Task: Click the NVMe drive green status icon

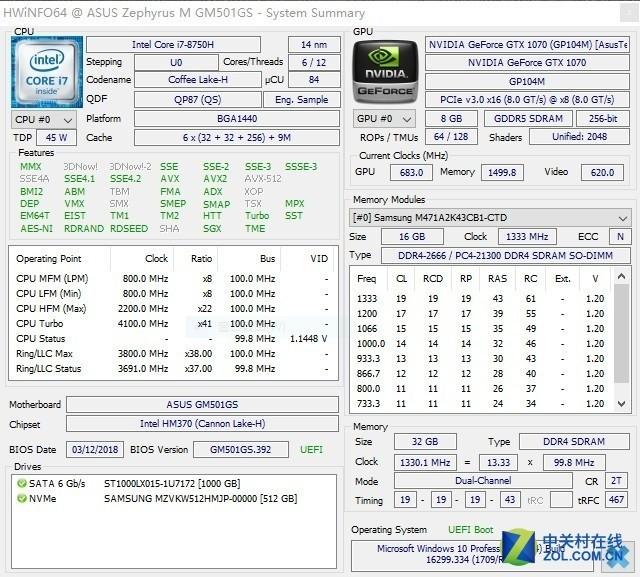Action: 21,499
